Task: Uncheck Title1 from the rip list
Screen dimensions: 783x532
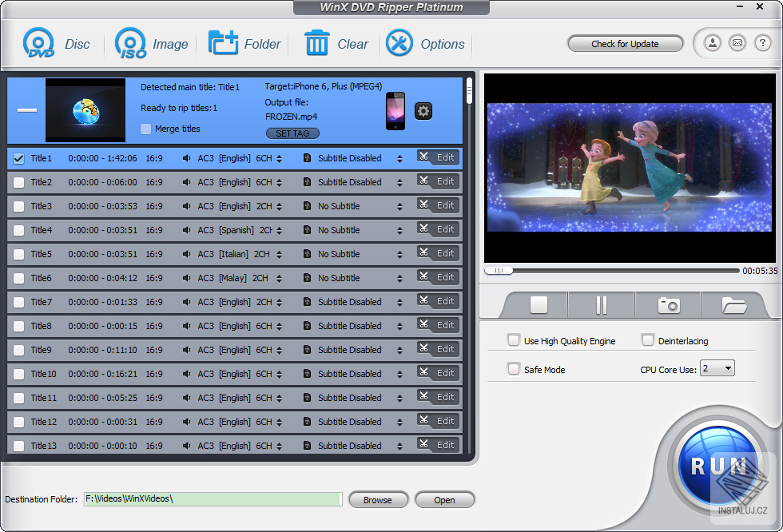Action: click(18, 158)
